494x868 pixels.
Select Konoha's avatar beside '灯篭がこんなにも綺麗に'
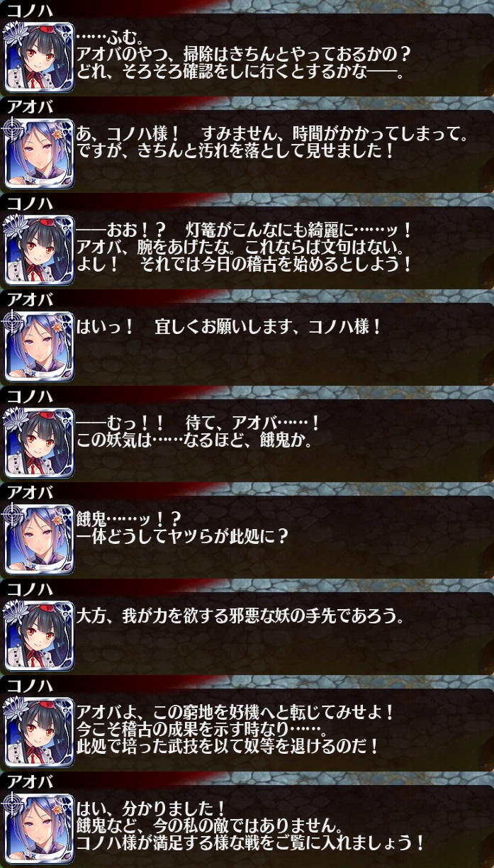(39, 249)
